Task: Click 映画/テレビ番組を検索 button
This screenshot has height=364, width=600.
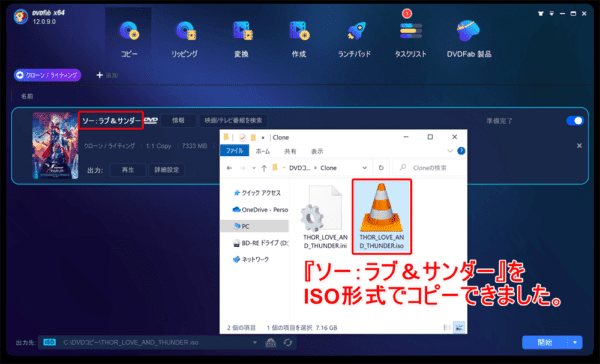Action: click(x=233, y=121)
